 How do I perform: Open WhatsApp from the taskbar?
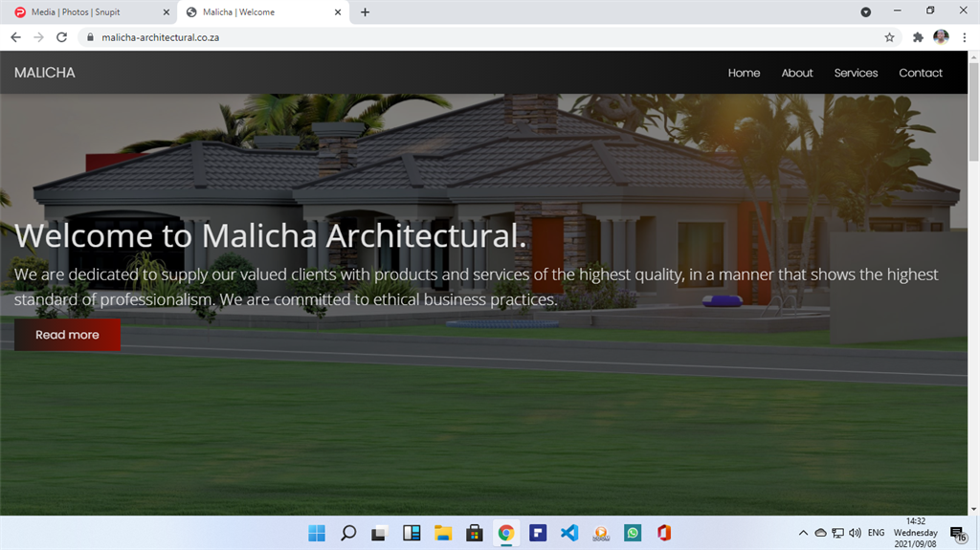point(633,533)
